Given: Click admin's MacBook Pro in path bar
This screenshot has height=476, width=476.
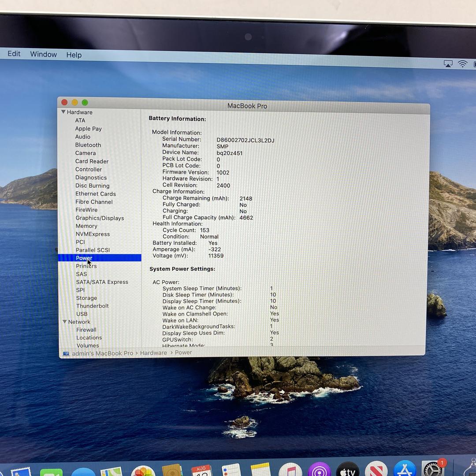Looking at the screenshot, I should (x=103, y=353).
